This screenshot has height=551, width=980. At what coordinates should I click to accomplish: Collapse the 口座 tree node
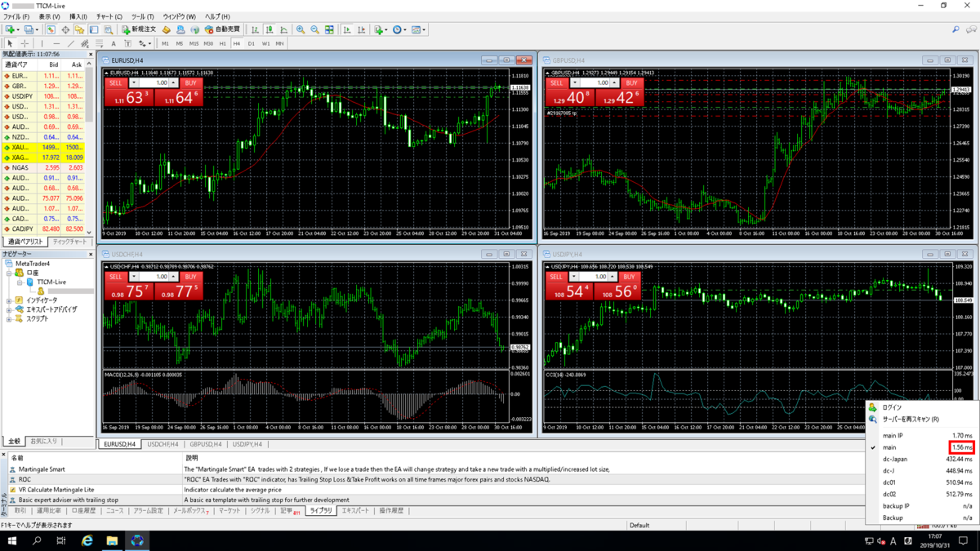[x=9, y=273]
